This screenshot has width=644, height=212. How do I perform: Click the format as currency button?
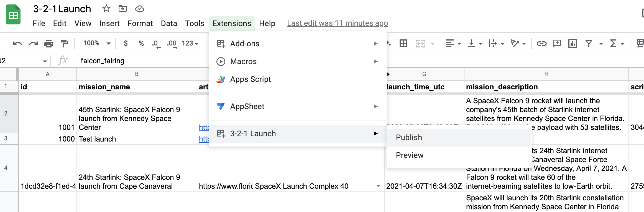126,43
